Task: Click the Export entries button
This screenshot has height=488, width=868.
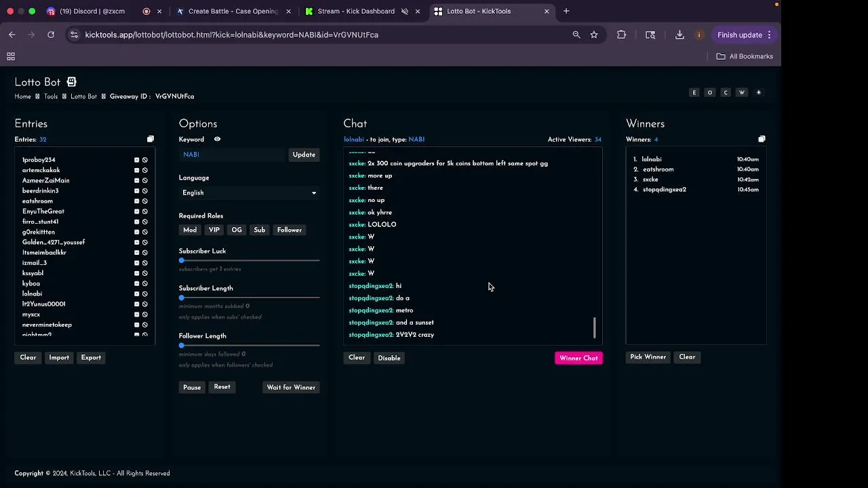Action: click(x=91, y=357)
